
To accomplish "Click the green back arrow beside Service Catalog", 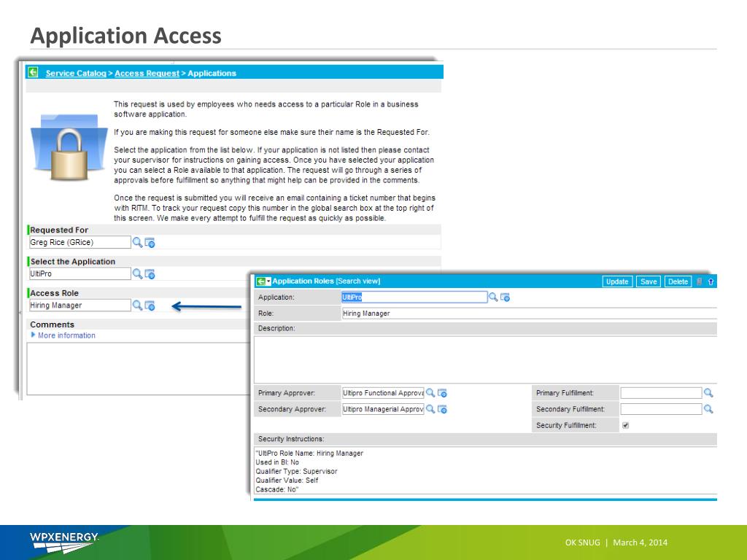I will pos(33,72).
